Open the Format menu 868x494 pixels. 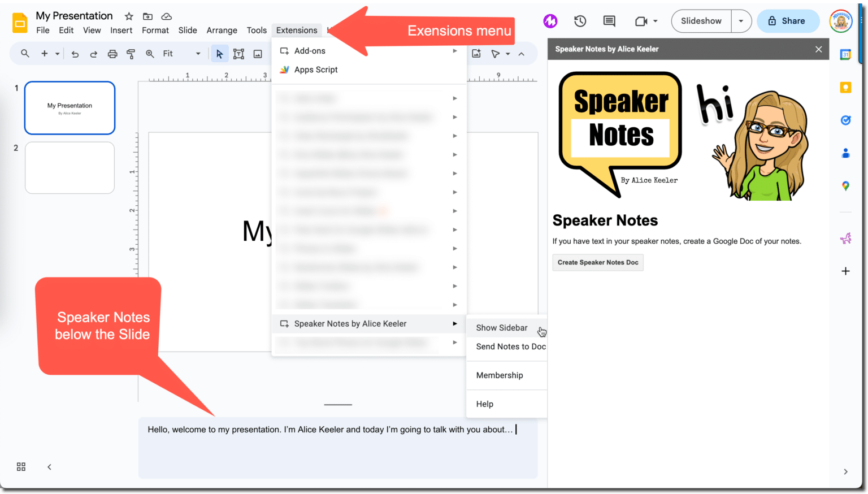[x=155, y=31]
